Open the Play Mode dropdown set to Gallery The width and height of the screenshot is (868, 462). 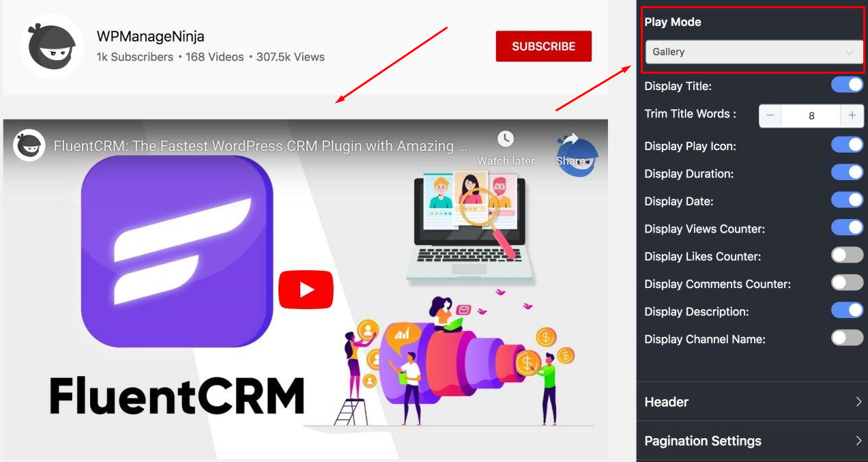click(754, 52)
